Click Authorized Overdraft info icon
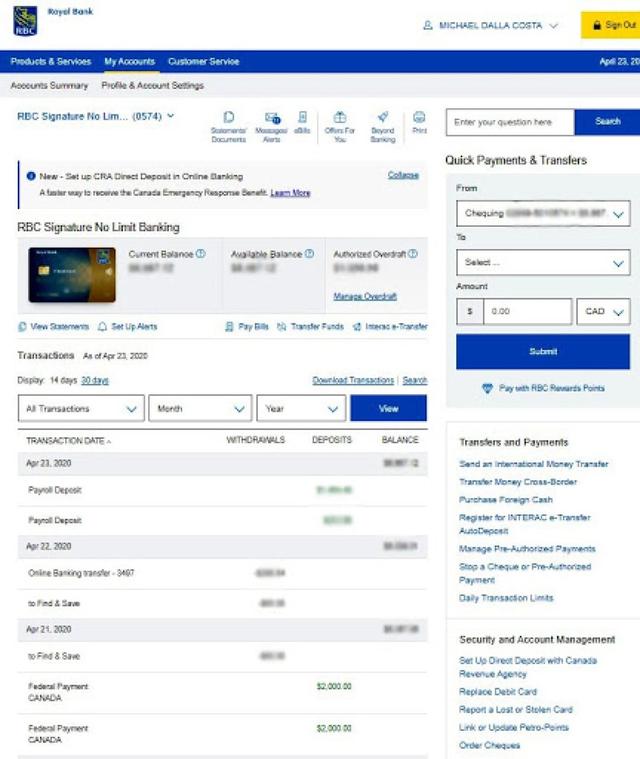 [413, 254]
